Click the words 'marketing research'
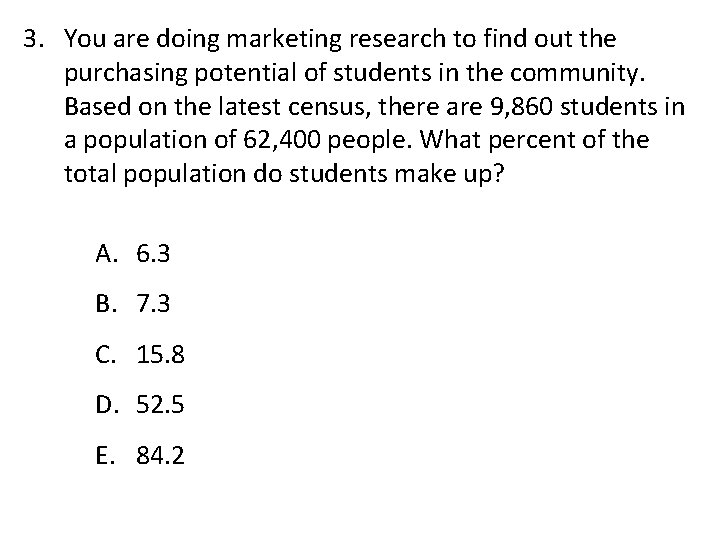 tap(336, 40)
